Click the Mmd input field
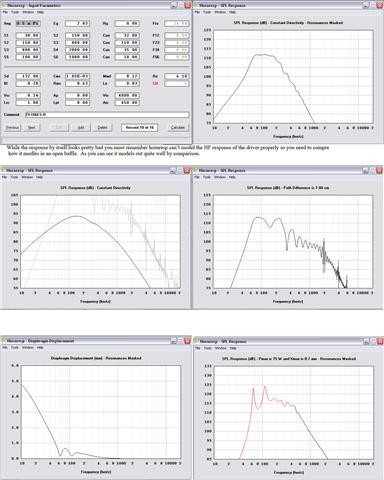 tap(127, 76)
